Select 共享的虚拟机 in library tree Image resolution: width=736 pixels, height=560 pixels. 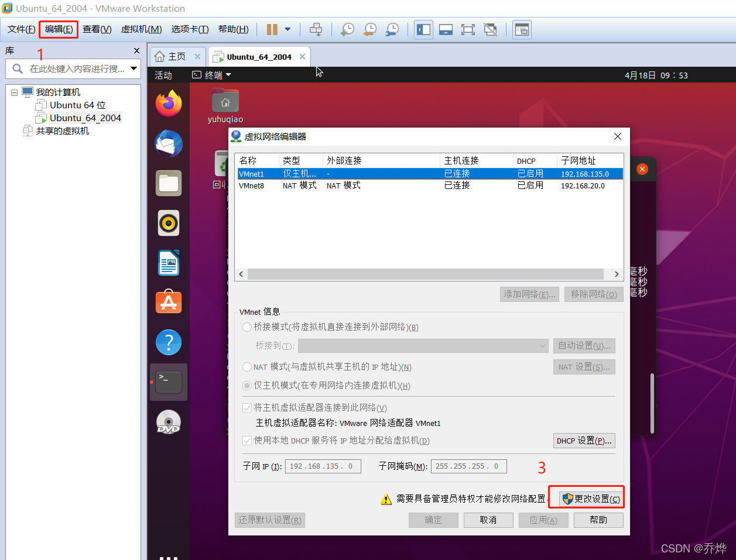[62, 131]
